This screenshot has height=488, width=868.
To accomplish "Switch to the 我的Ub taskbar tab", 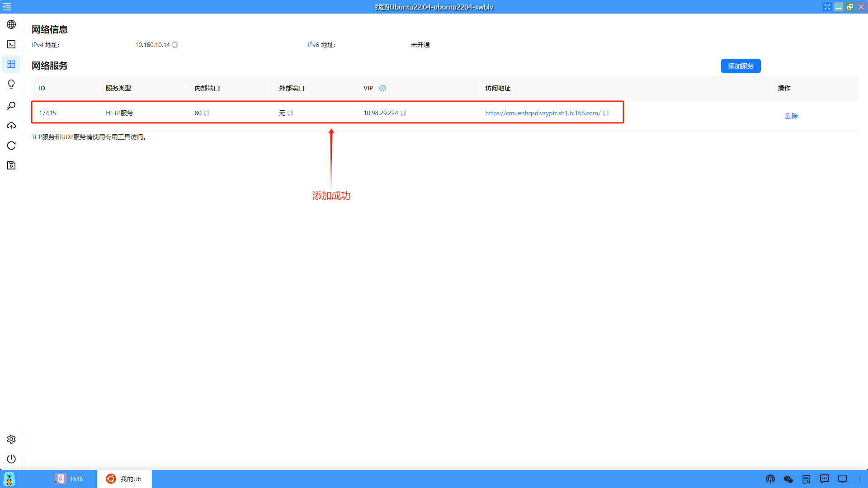I will click(x=125, y=479).
